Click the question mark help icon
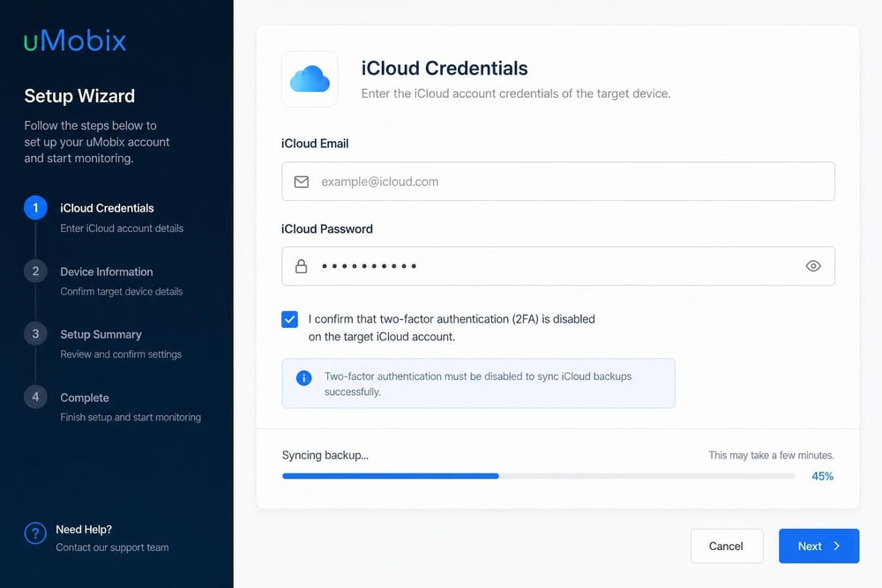The height and width of the screenshot is (588, 882). pos(35,533)
